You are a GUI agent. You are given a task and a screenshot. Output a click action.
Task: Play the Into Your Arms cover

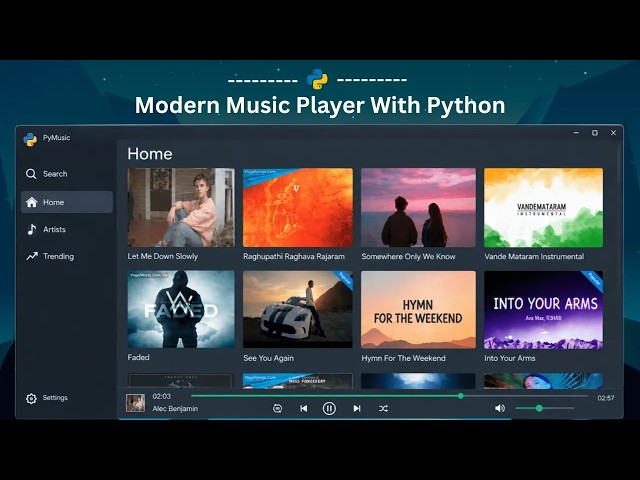click(543, 309)
